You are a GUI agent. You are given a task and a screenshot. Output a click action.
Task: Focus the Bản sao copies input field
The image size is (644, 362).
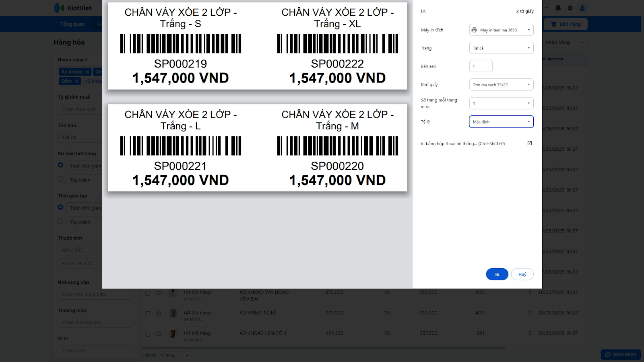click(x=481, y=66)
